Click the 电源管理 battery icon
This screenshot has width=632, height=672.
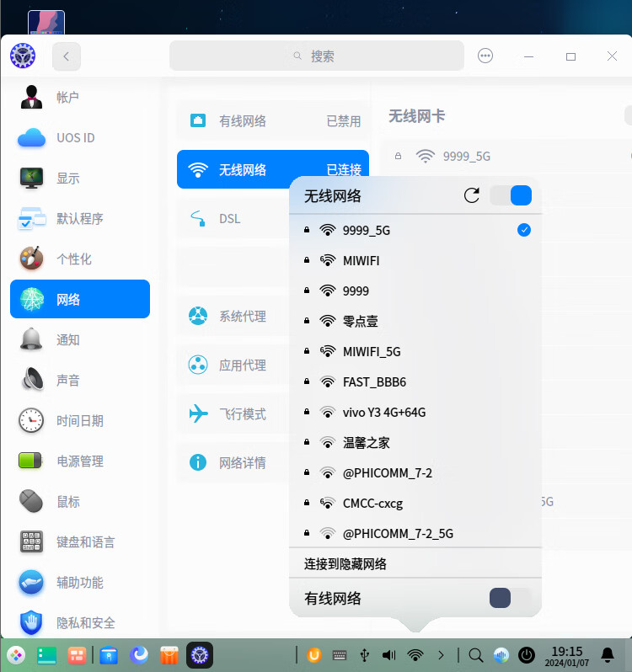(30, 461)
